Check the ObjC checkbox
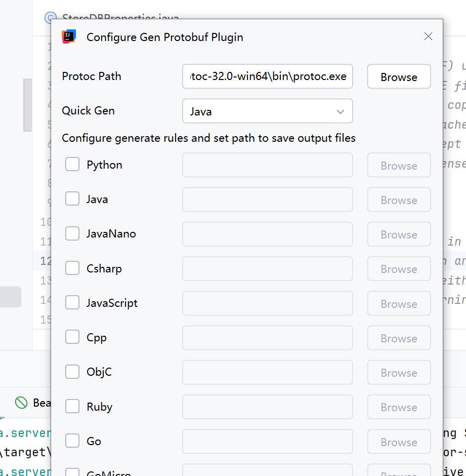Viewport: 466px width, 476px height. point(72,372)
